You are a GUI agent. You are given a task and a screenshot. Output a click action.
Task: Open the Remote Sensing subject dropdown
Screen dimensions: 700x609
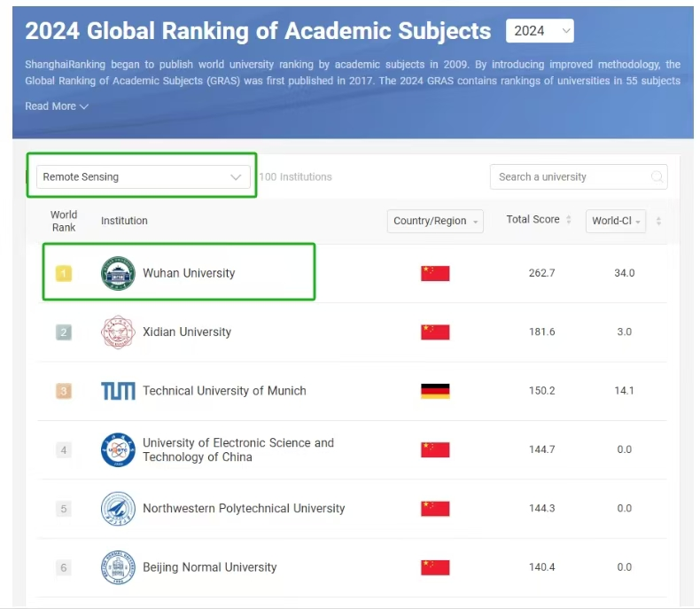point(143,177)
